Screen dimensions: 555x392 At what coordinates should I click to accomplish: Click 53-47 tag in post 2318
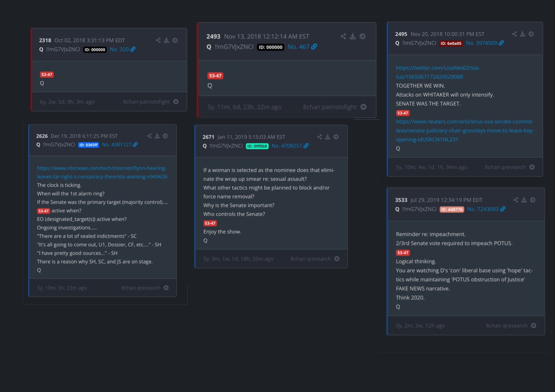[47, 75]
